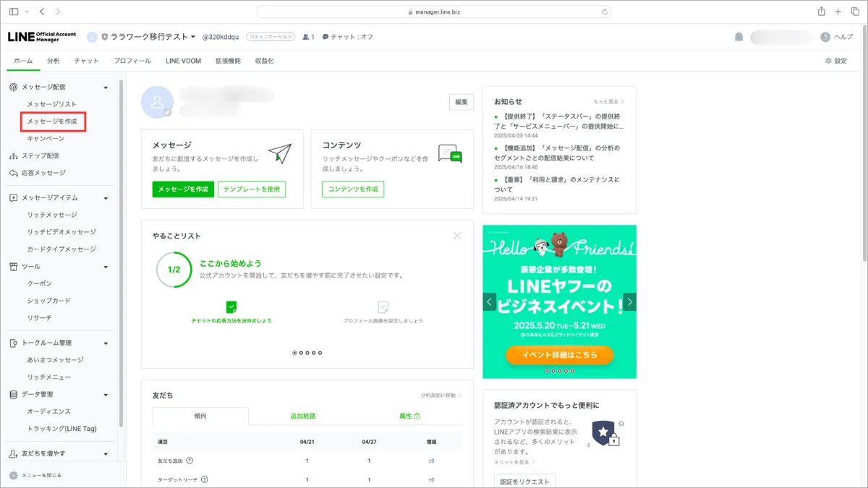Image resolution: width=868 pixels, height=488 pixels.
Task: Select the 属性 friends tab
Action: pyautogui.click(x=409, y=416)
